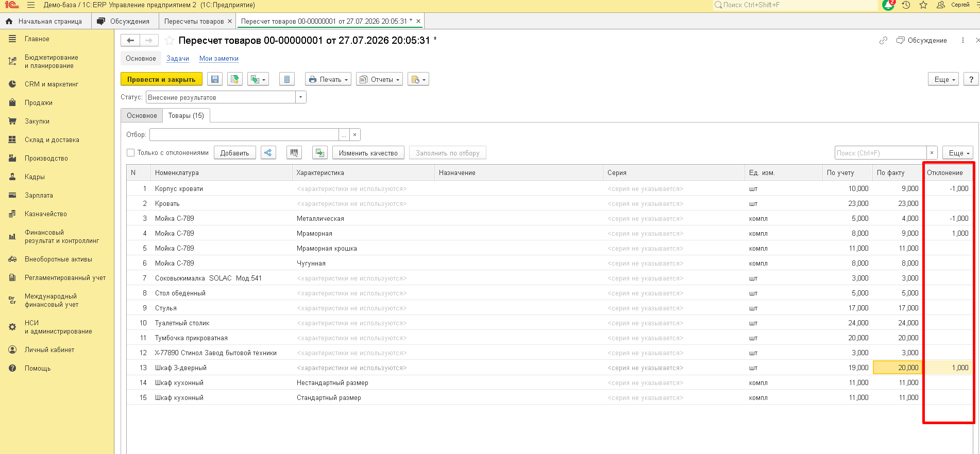Select the 'Шкаф 3-дверный' row
Screen dimensions: 980x454
point(550,368)
